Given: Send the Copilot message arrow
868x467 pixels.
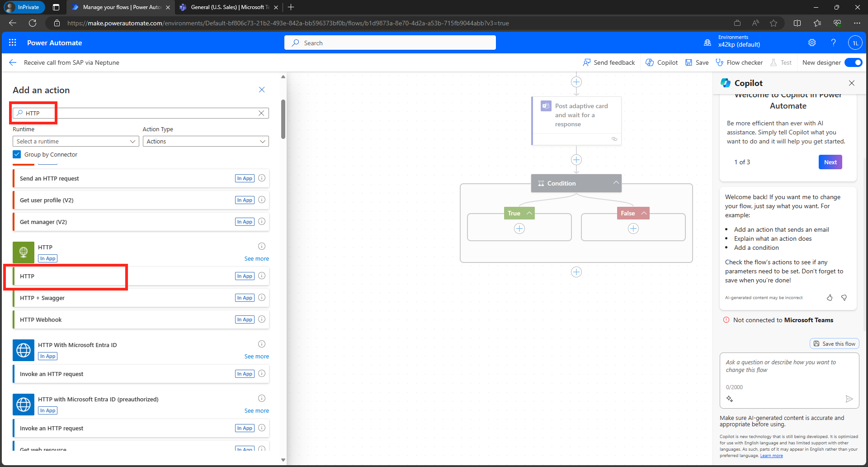Looking at the screenshot, I should click(x=849, y=399).
